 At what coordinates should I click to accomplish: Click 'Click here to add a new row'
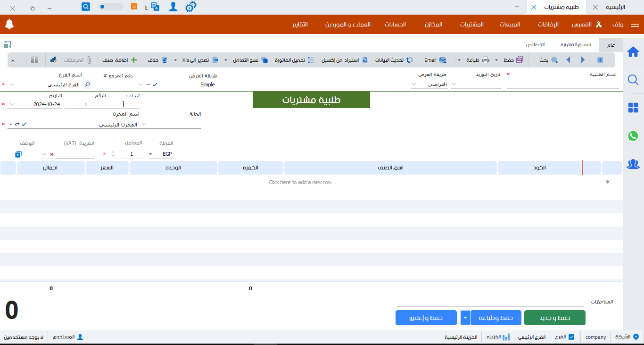pos(300,182)
